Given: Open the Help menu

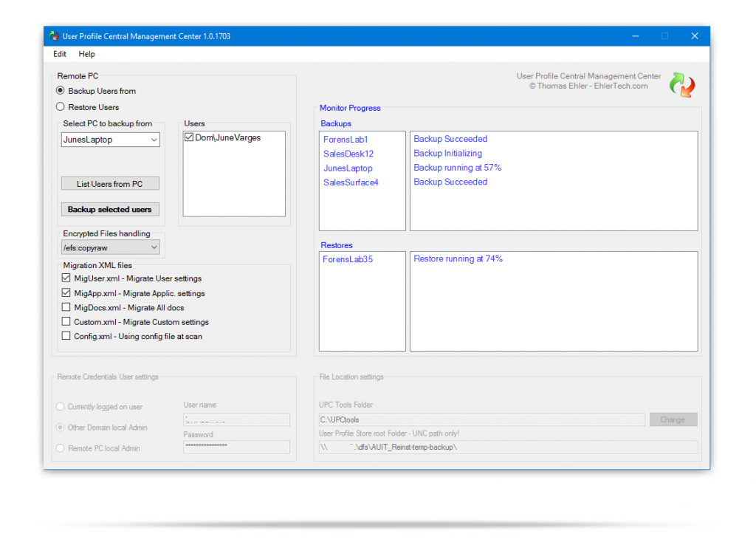Looking at the screenshot, I should click(86, 54).
